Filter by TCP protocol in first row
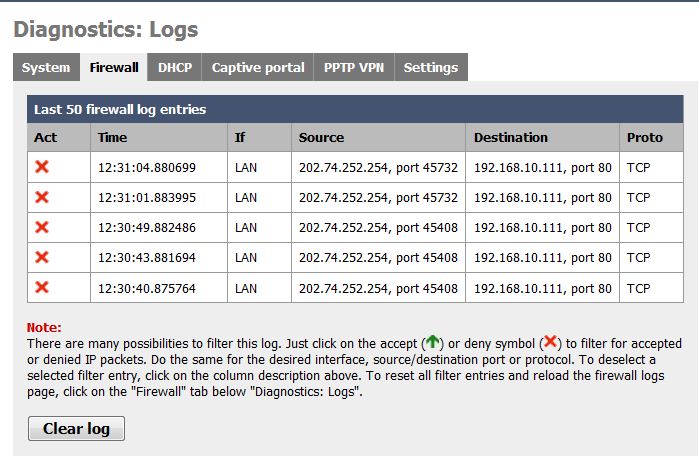699x459 pixels. coord(639,168)
